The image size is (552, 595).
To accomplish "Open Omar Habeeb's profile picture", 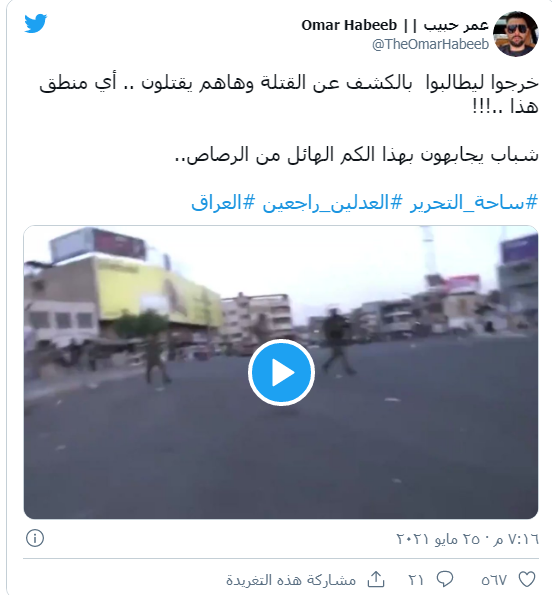I will (x=516, y=34).
